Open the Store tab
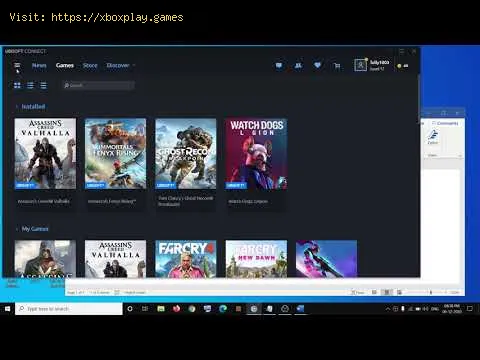 click(90, 65)
